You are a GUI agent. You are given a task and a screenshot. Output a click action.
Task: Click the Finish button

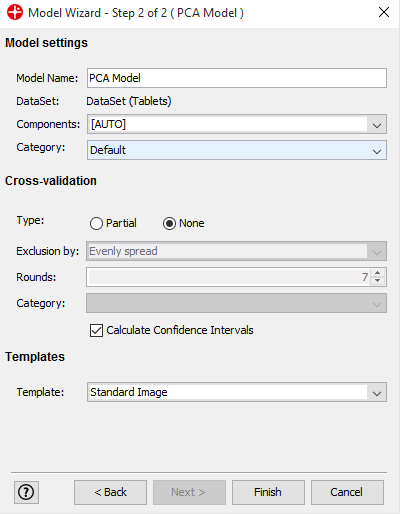point(268,492)
